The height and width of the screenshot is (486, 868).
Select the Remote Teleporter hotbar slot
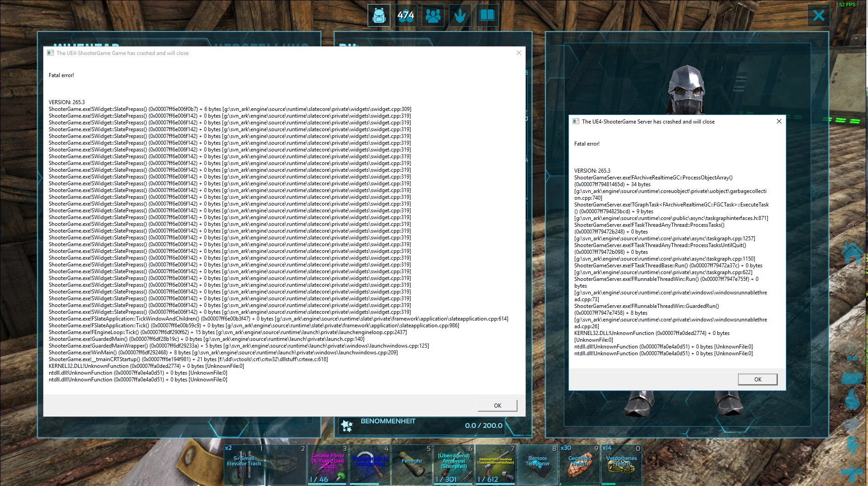tap(538, 465)
